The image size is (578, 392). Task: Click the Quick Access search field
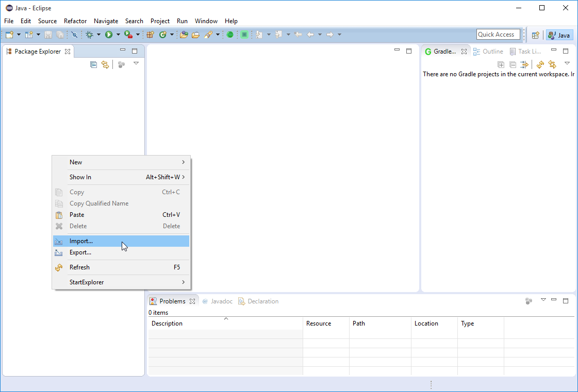coord(498,35)
